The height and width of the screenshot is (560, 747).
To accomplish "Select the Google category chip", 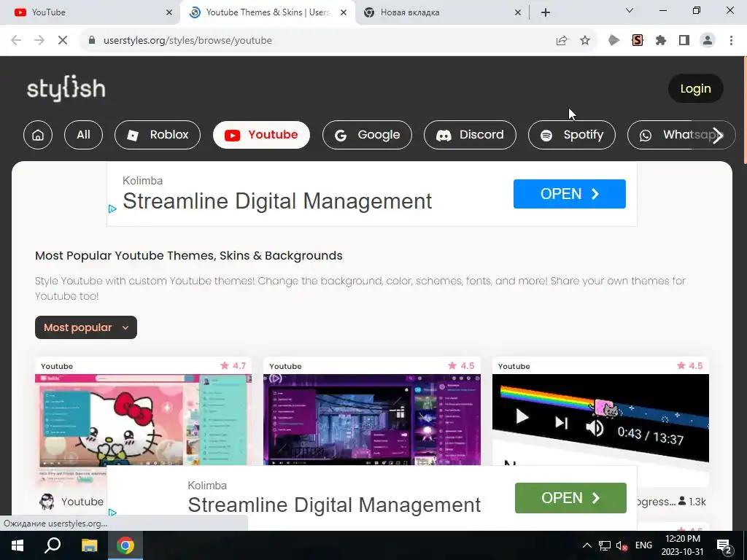I will click(368, 135).
